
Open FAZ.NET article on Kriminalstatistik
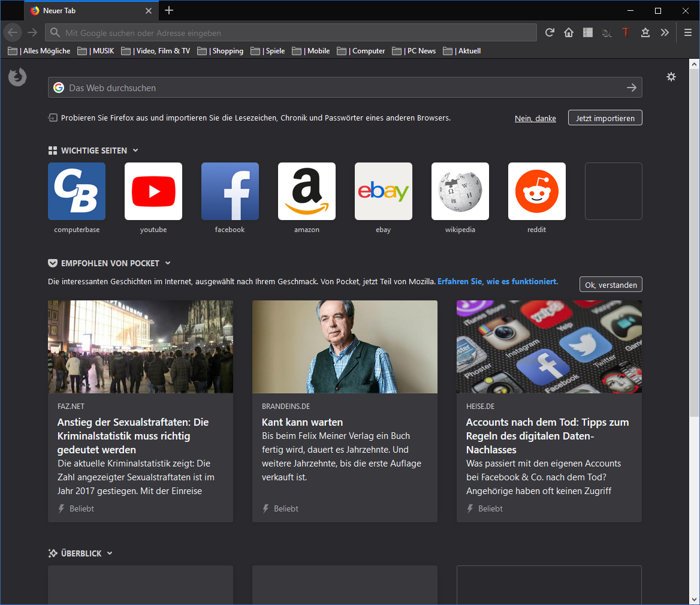pos(133,436)
